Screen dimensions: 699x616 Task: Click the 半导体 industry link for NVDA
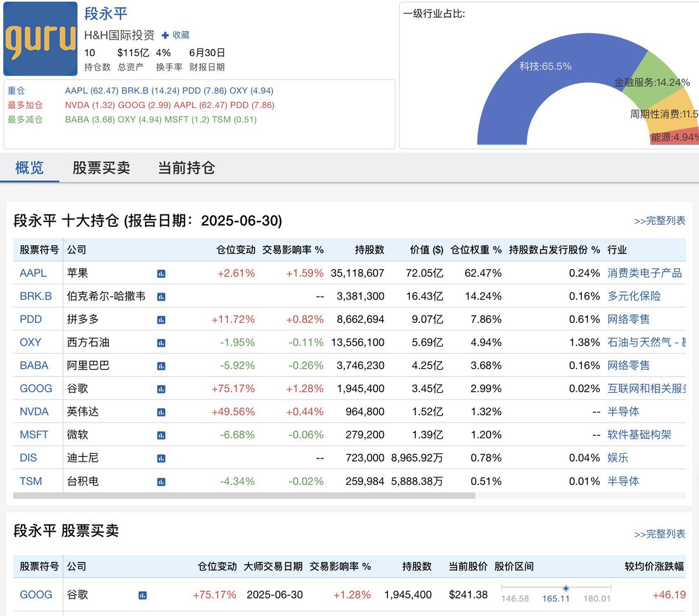coord(622,411)
